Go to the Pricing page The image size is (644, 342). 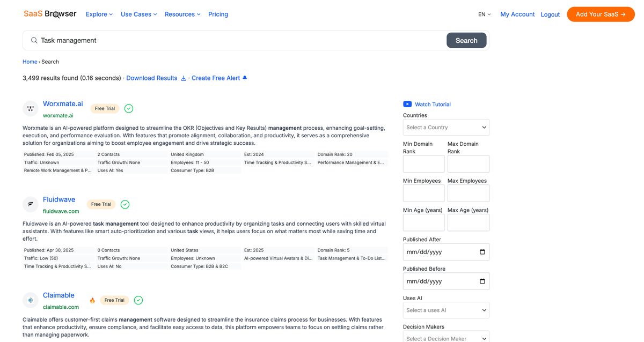click(x=218, y=14)
